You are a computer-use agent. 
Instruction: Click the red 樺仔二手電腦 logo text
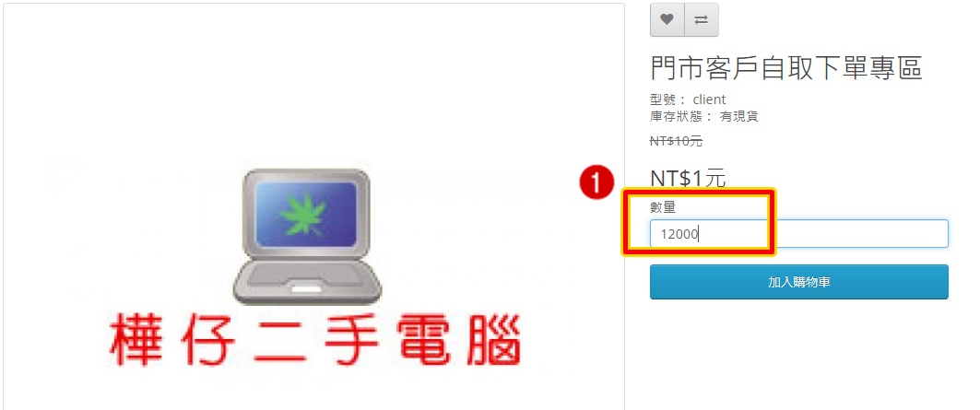tap(315, 343)
